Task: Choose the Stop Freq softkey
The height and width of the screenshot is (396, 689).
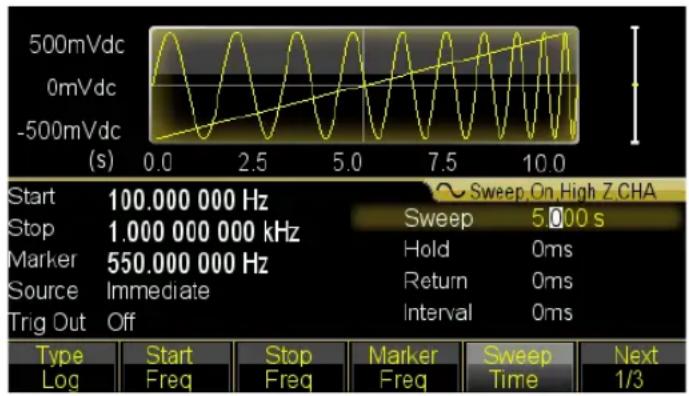Action: (x=290, y=367)
